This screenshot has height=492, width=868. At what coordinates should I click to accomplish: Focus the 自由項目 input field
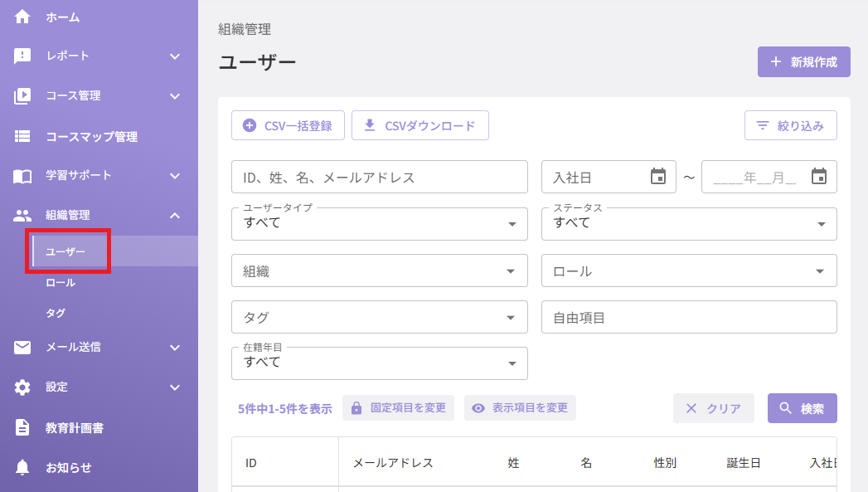[689, 318]
